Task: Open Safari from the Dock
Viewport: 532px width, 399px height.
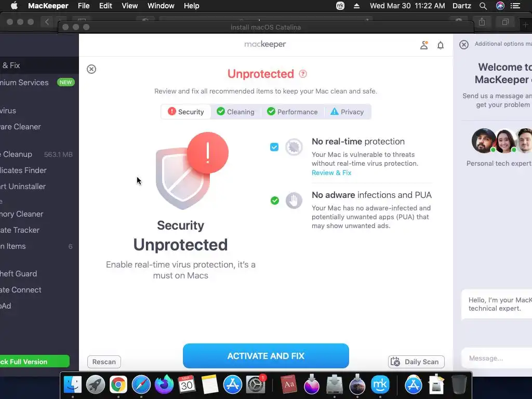Action: [141, 384]
